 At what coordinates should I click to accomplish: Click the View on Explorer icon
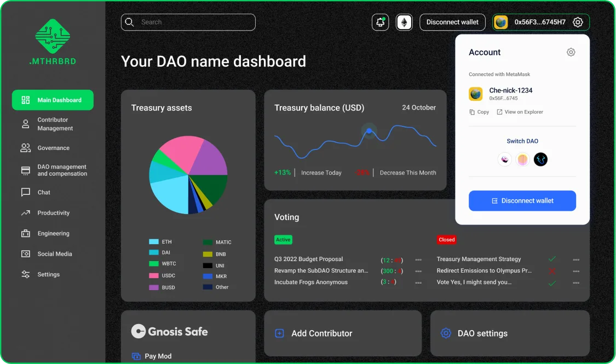pyautogui.click(x=499, y=112)
